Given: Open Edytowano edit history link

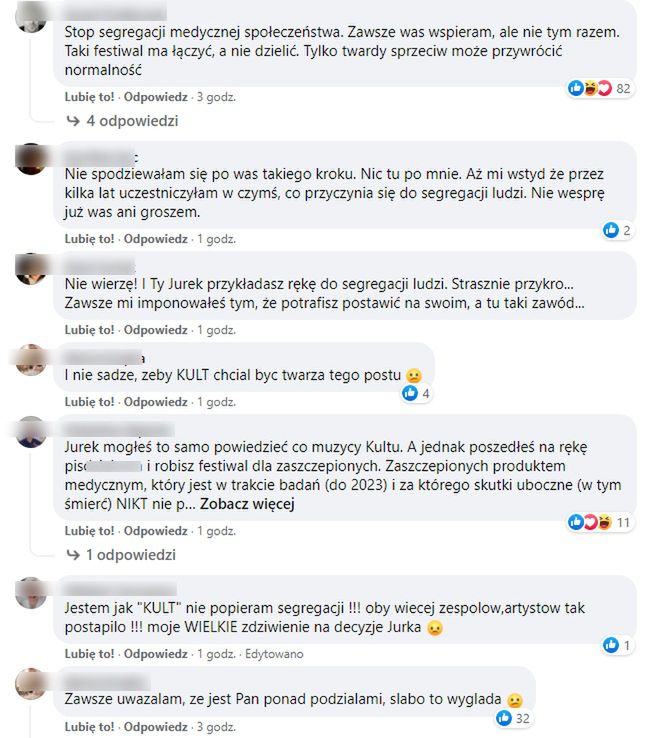Looking at the screenshot, I should coord(274,654).
